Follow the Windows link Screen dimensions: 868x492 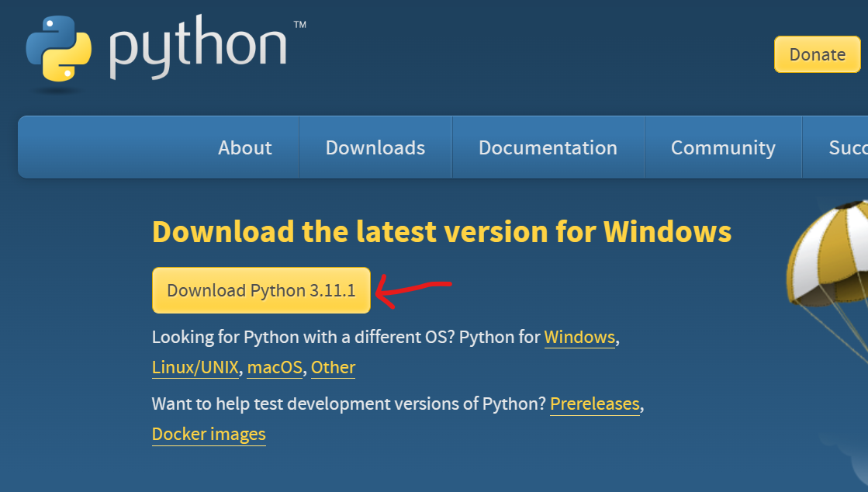coord(579,337)
